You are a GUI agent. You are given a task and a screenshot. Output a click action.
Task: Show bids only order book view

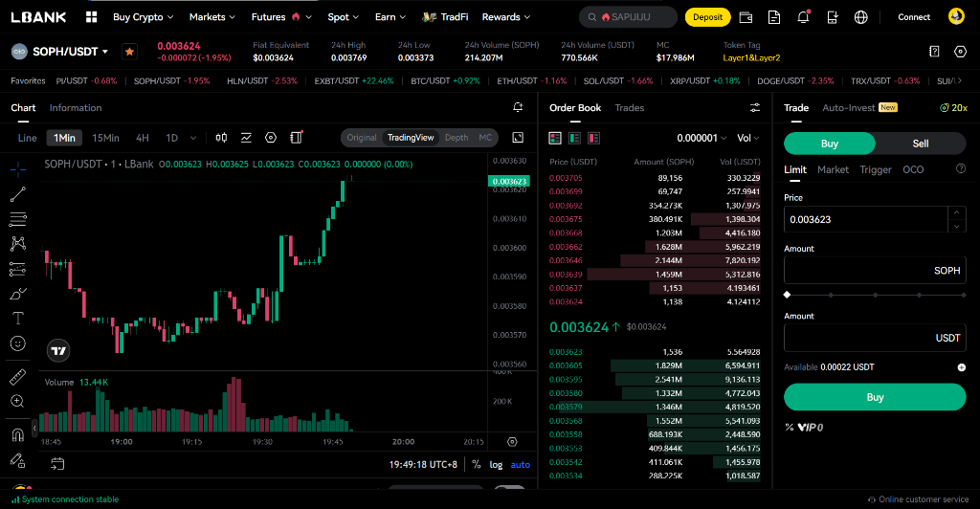(574, 138)
